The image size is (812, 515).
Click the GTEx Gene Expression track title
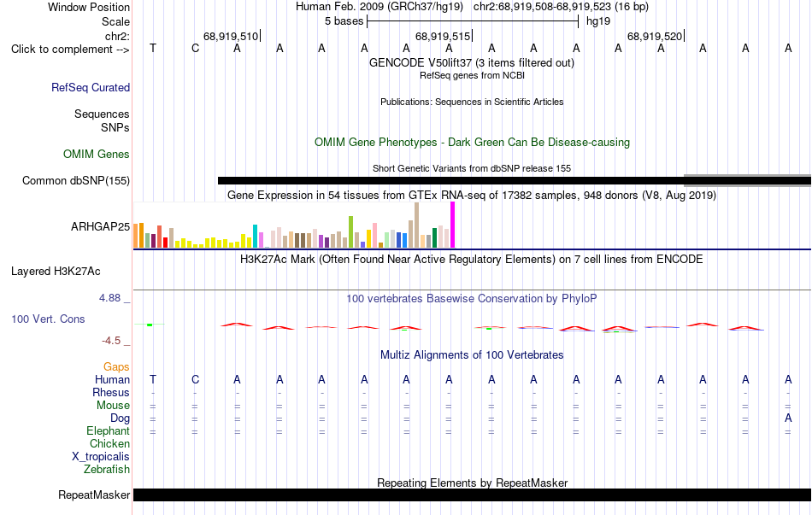pyautogui.click(x=472, y=196)
